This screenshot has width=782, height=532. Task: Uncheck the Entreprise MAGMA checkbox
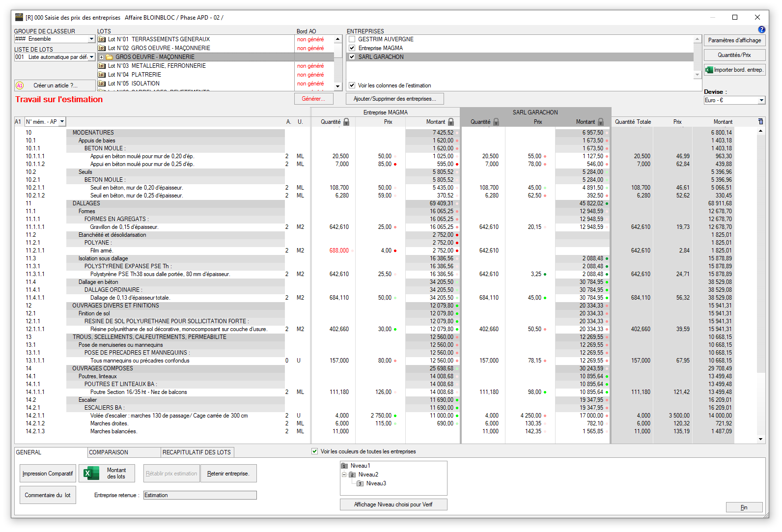(352, 48)
